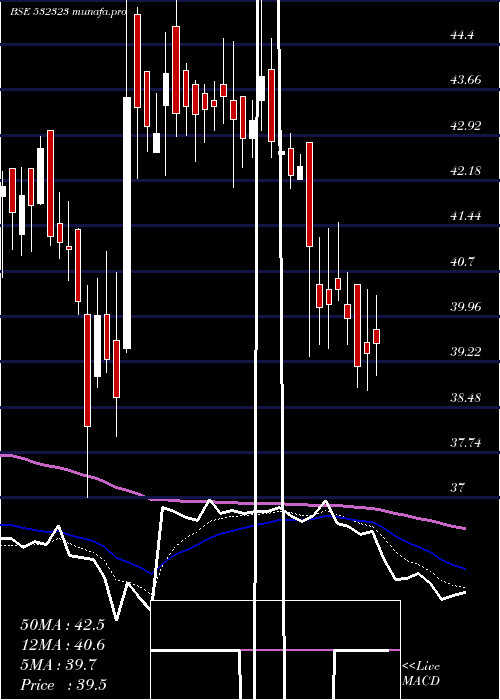Viewport: 500px width, 700px height.
Task: Click the 38.48 price axis label
Action: (x=466, y=397)
